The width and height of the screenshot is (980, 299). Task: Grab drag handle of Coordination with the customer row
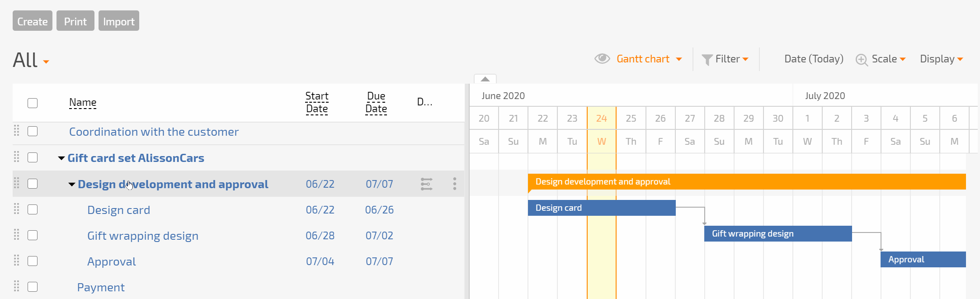(17, 131)
